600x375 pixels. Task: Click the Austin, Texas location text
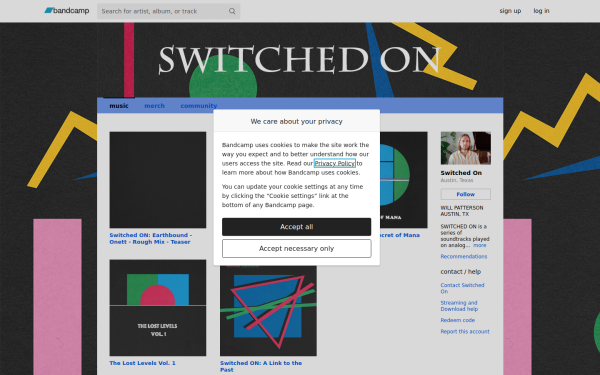click(457, 180)
